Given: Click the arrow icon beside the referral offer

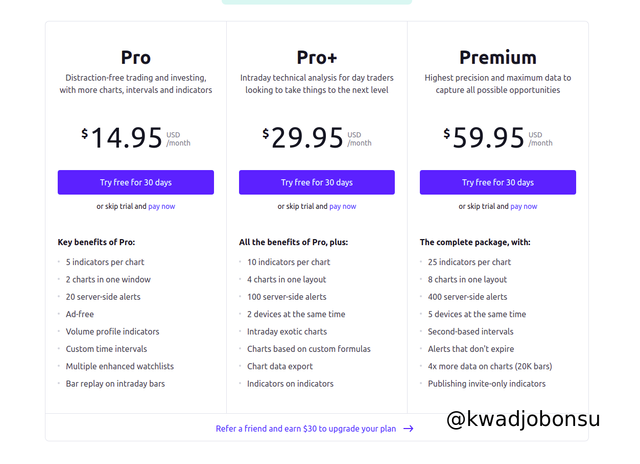Looking at the screenshot, I should (x=408, y=428).
